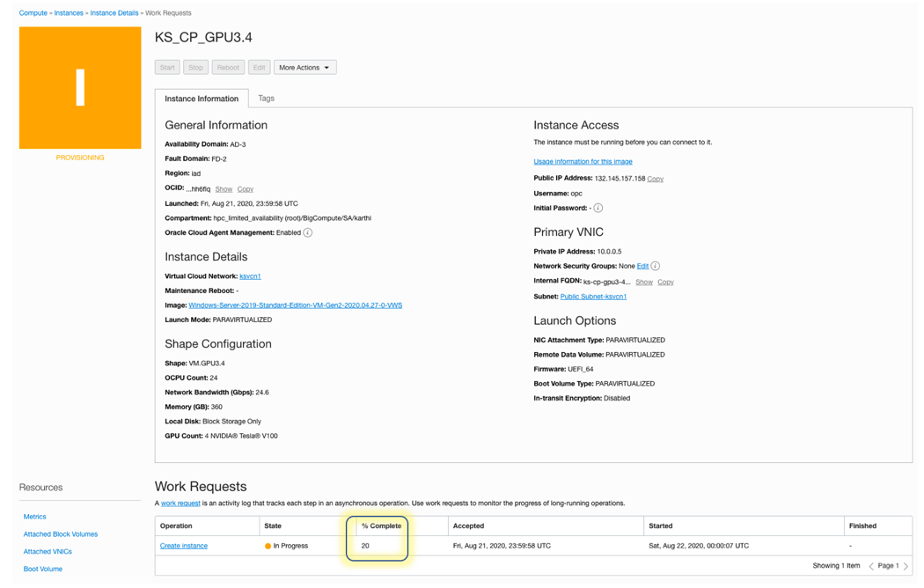
Task: Go to previous page of work requests
Action: 873,565
